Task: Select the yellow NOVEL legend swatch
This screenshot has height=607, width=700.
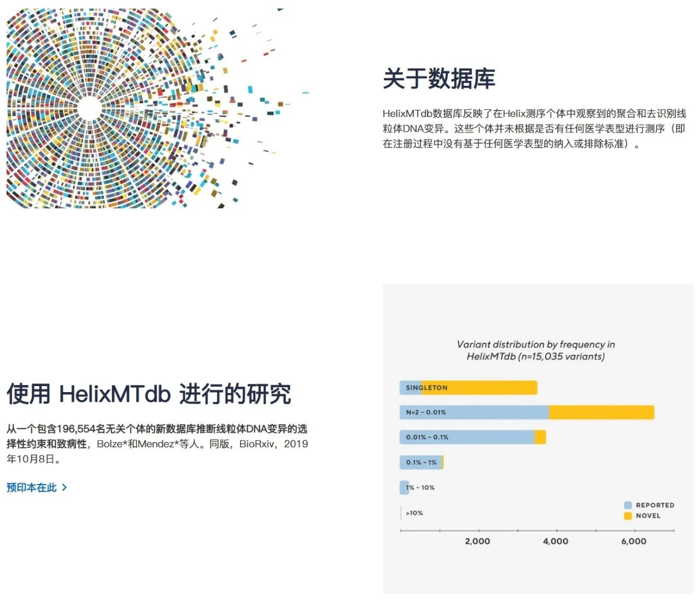Action: (628, 516)
